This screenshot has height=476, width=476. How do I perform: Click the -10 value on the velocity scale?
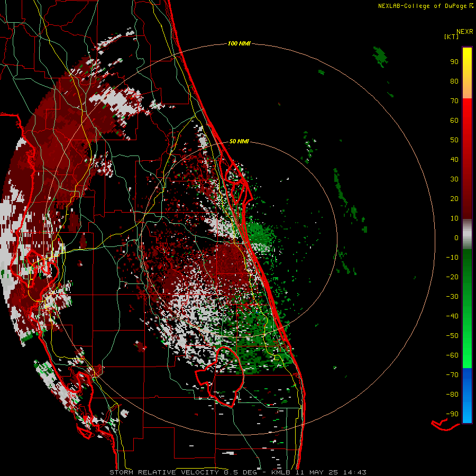click(452, 258)
